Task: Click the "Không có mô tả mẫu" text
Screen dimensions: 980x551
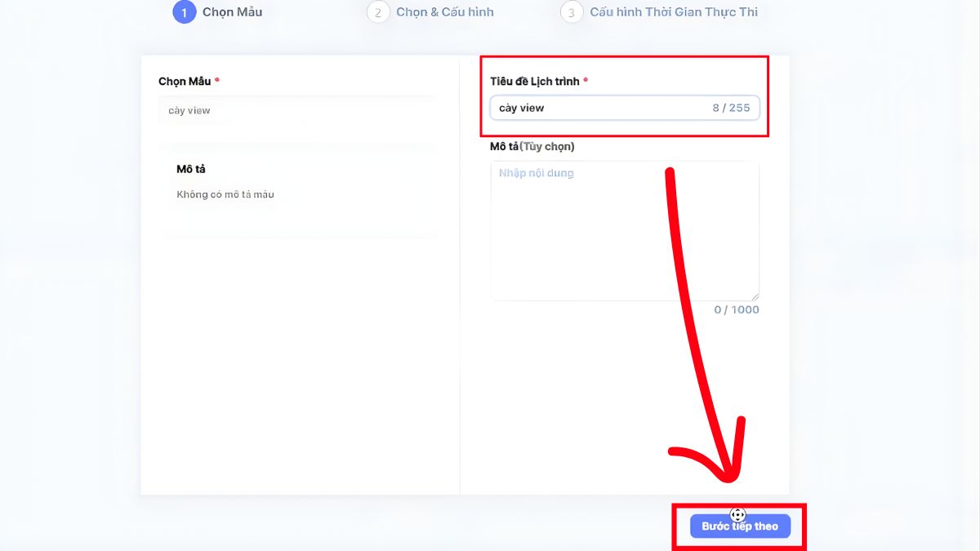Action: coord(225,194)
